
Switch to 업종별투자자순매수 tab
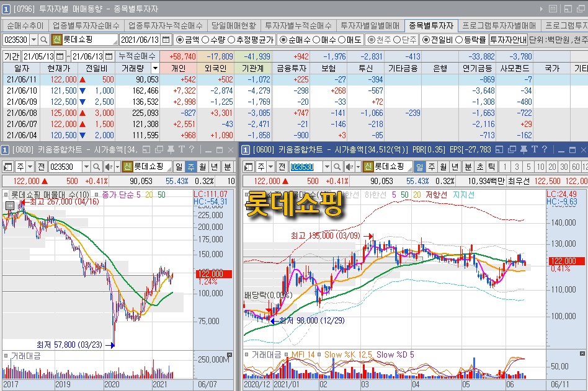[86, 25]
